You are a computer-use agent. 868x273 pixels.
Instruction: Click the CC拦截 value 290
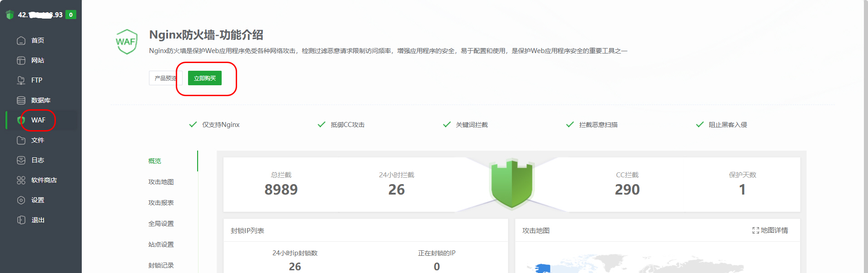point(627,190)
